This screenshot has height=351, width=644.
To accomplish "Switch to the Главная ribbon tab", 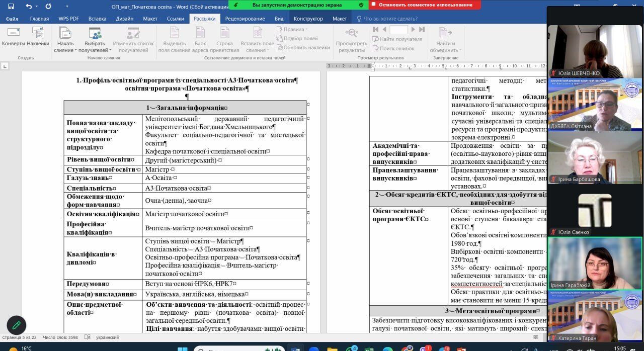I will click(39, 19).
